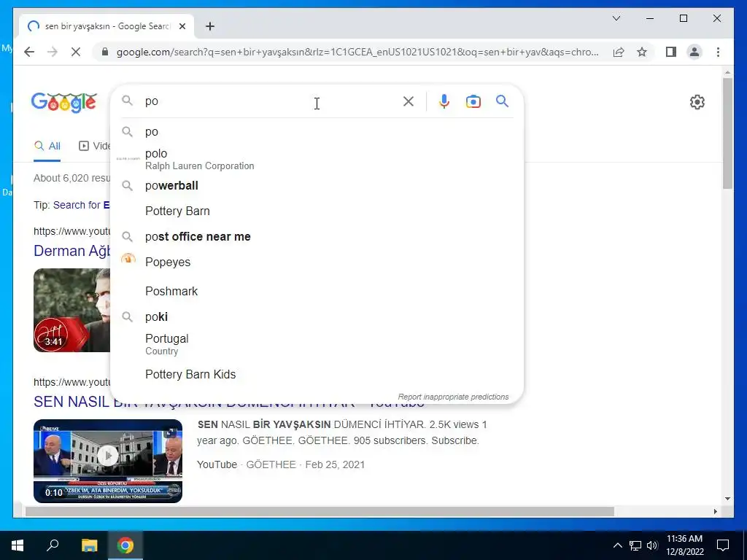
Task: Open network settings tray icon
Action: (635, 545)
